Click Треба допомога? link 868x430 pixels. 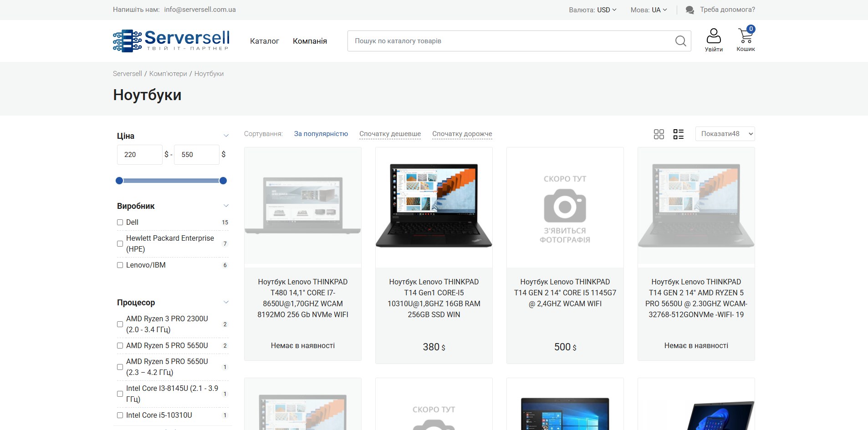click(727, 10)
